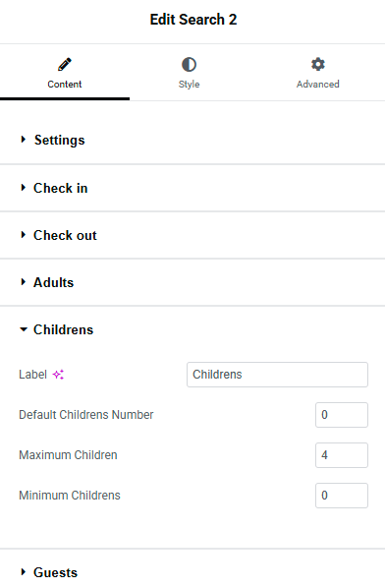The height and width of the screenshot is (588, 385).
Task: Collapse Childrens with its down arrow
Action: pos(24,329)
